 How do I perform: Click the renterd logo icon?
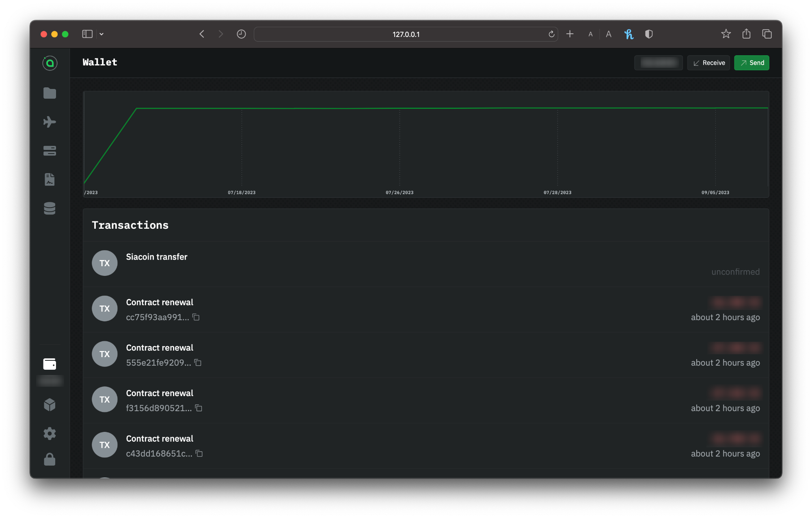pos(50,63)
